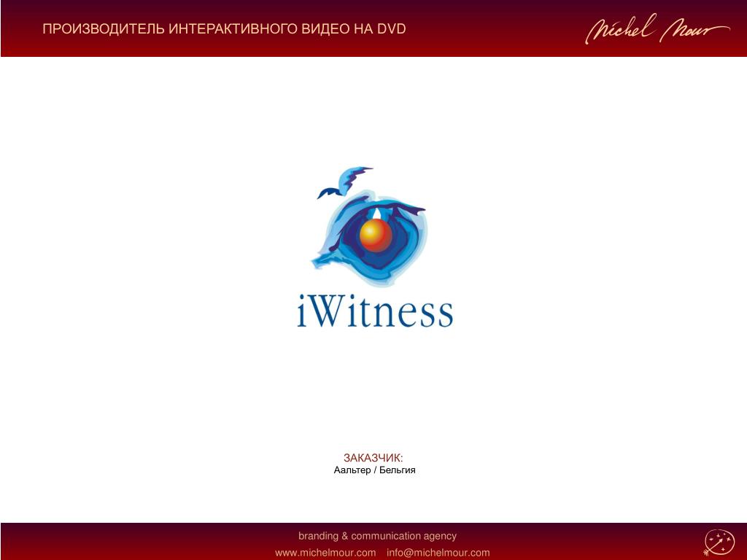Click the round emblem in the footer corner
The image size is (747, 560).
coord(719,542)
